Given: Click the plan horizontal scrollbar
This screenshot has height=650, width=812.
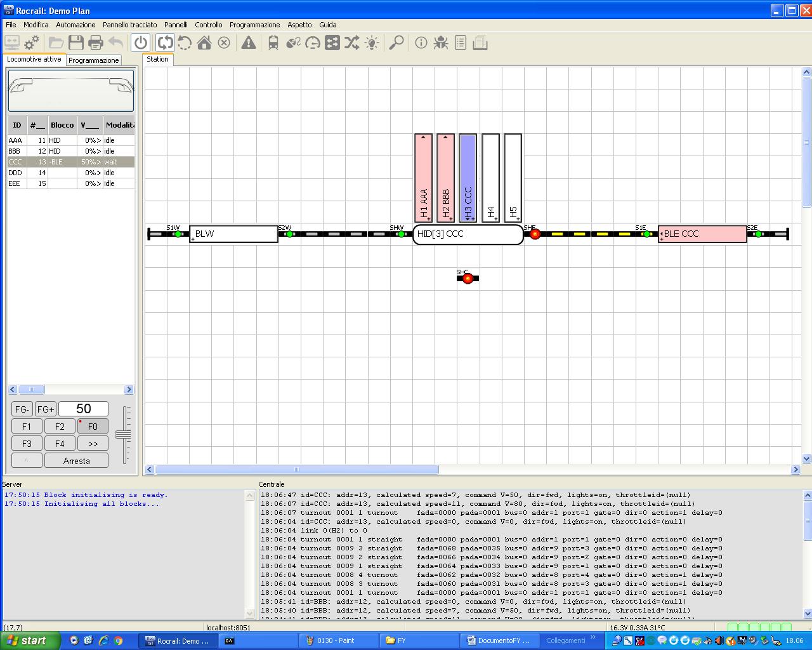Looking at the screenshot, I should pos(297,470).
